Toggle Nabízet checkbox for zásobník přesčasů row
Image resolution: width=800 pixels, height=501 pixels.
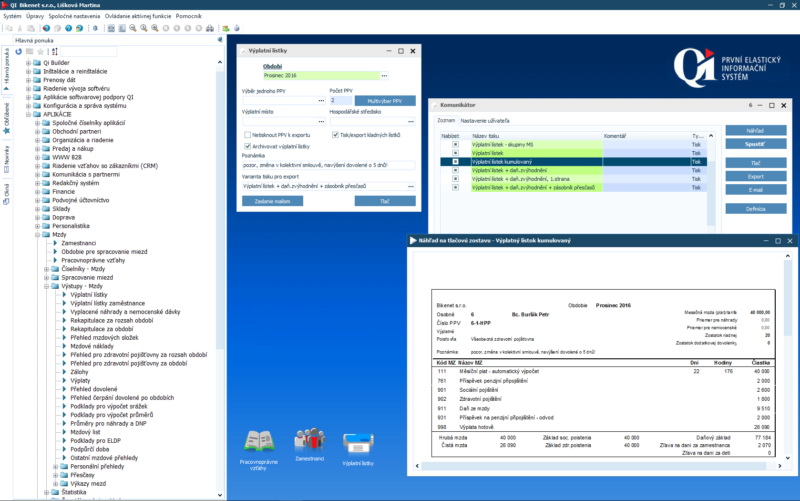coord(456,188)
